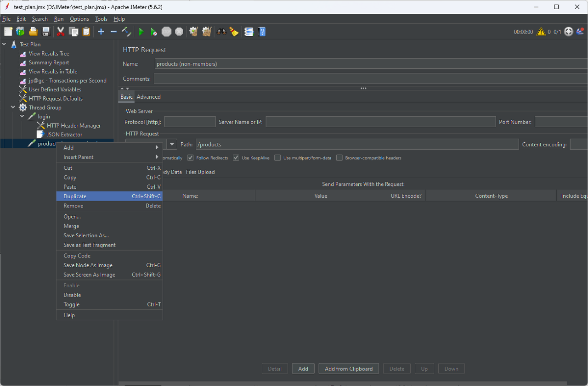Switch to the Files Upload tab
The image size is (588, 386).
(200, 172)
